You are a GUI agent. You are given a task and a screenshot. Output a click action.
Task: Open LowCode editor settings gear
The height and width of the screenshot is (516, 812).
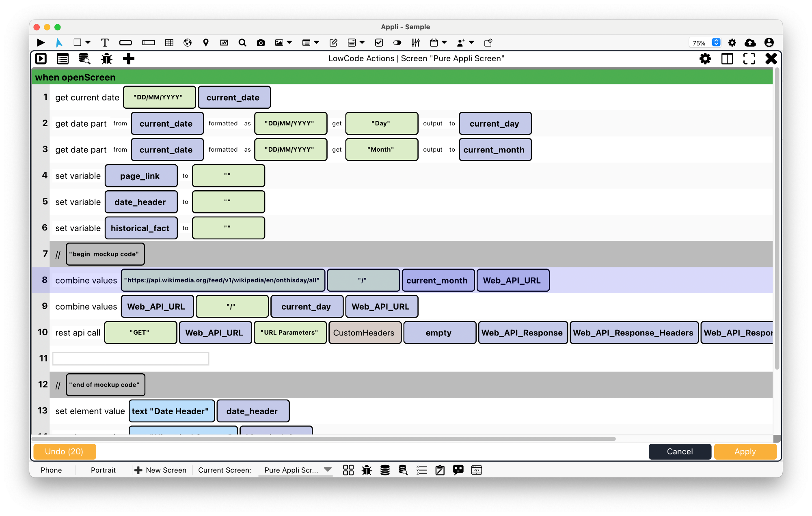705,59
